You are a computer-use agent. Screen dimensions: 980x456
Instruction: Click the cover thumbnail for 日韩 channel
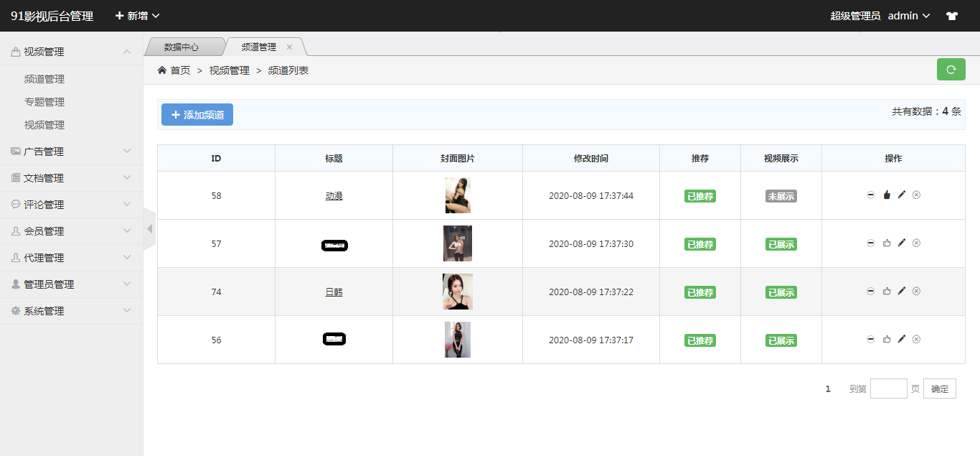[458, 292]
